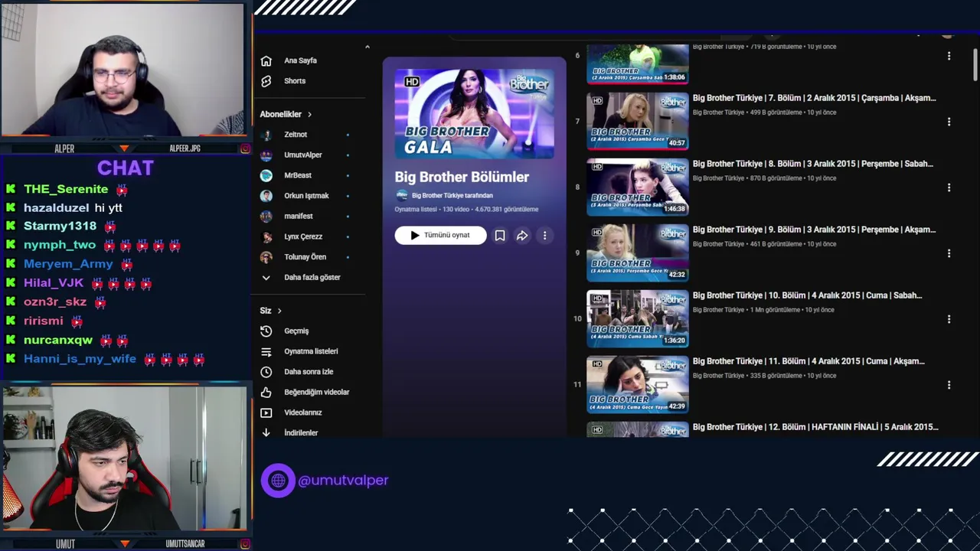Expand the Siz section chevron
This screenshot has width=980, height=551.
coord(279,311)
